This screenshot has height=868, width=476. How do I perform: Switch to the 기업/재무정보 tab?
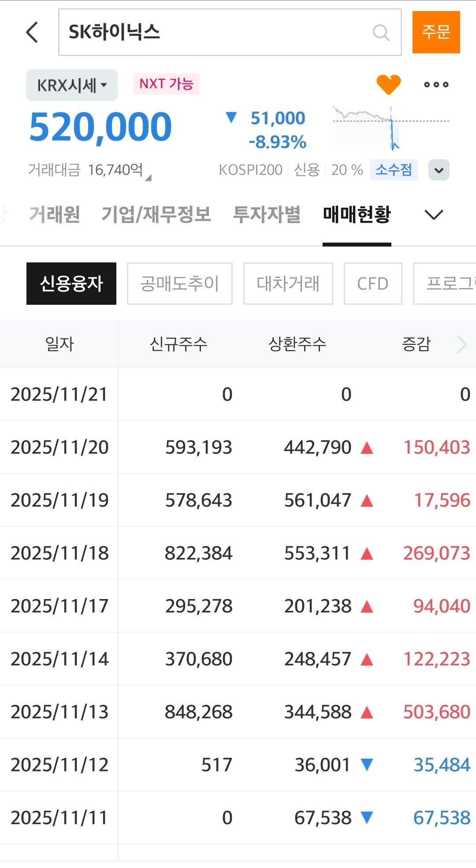click(x=156, y=214)
